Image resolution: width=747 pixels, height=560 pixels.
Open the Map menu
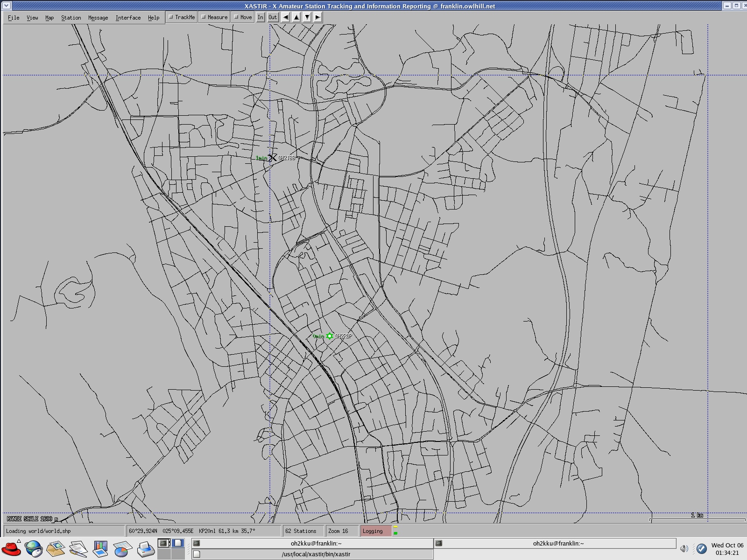(49, 18)
